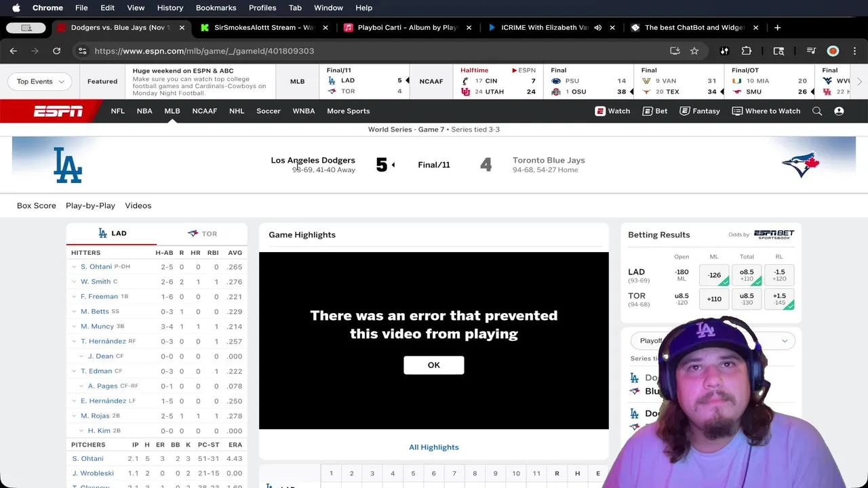868x488 pixels.
Task: Open J. Wrobleski pitcher link
Action: coord(93,473)
